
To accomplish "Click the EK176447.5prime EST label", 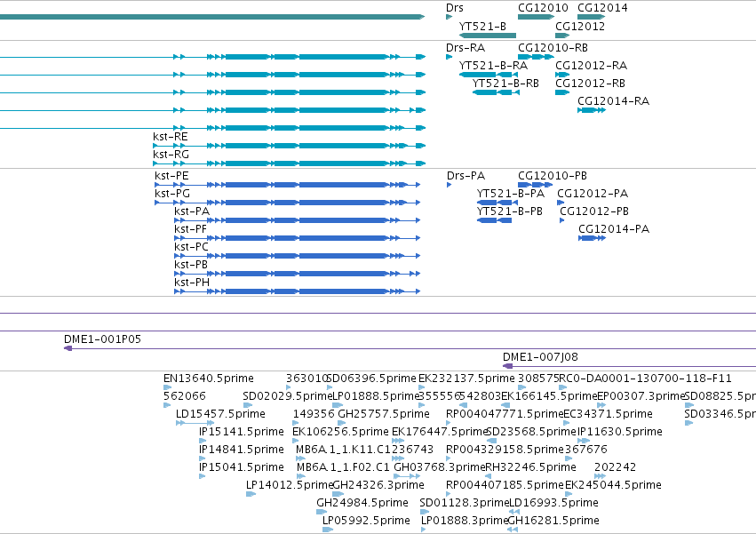I will point(440,432).
